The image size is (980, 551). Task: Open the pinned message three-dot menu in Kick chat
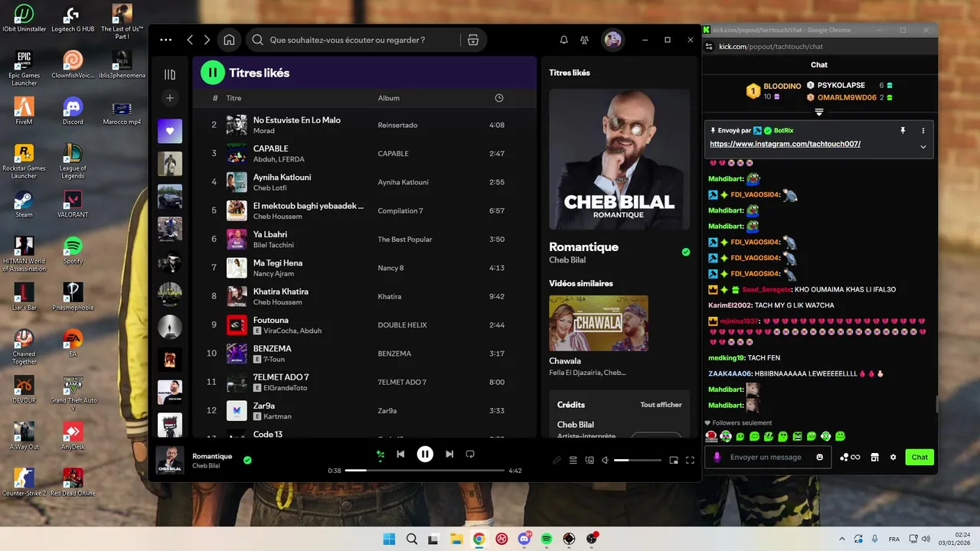(x=923, y=131)
